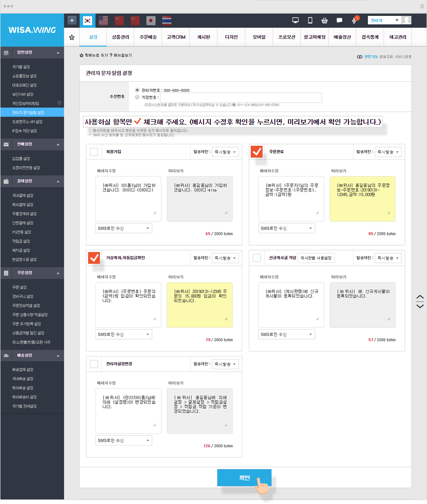Open 장바구니 설정 in sidebar
This screenshot has height=504, width=427.
(23, 296)
